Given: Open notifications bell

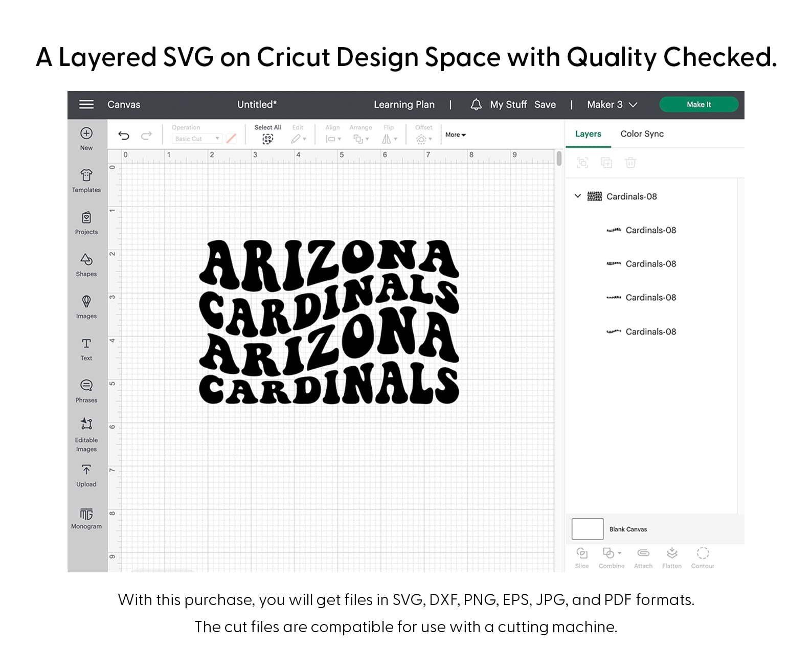Looking at the screenshot, I should pyautogui.click(x=476, y=104).
